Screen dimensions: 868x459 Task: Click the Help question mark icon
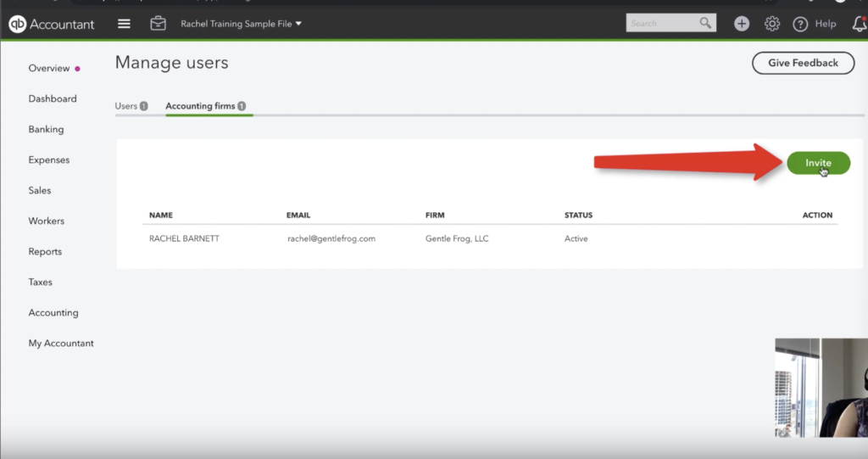[800, 24]
